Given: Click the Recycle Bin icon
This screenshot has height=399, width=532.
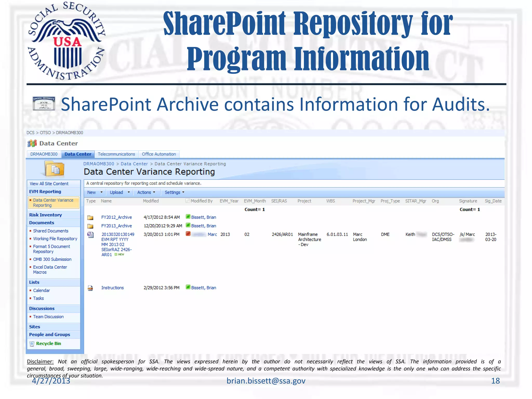Looking at the screenshot, I should (x=32, y=344).
